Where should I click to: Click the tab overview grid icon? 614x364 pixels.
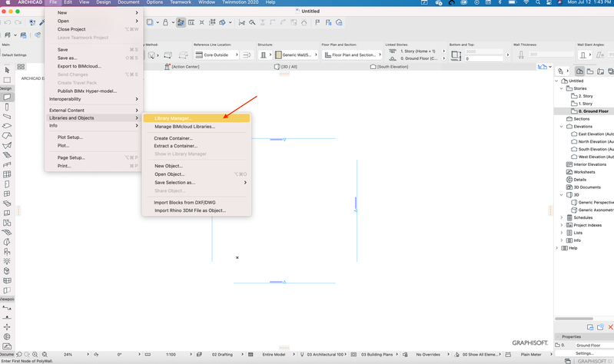point(22,67)
